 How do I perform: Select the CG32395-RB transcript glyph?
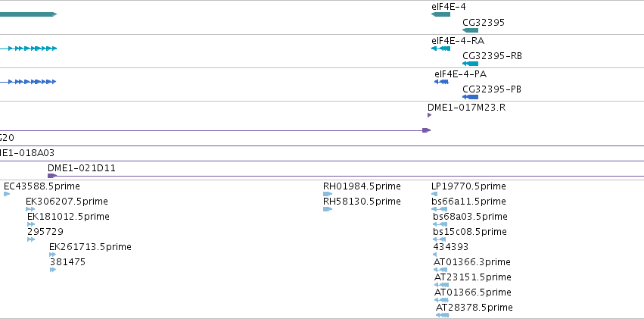470,64
